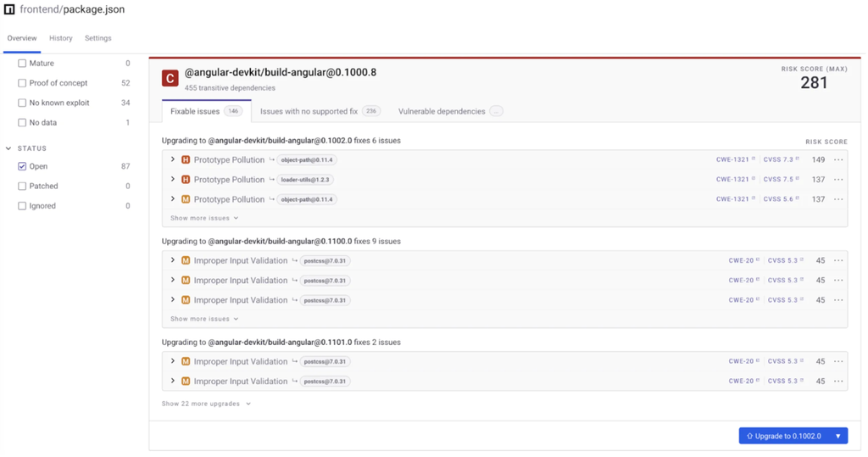
Task: Collapse the STATUS filter section
Action: pos(8,148)
